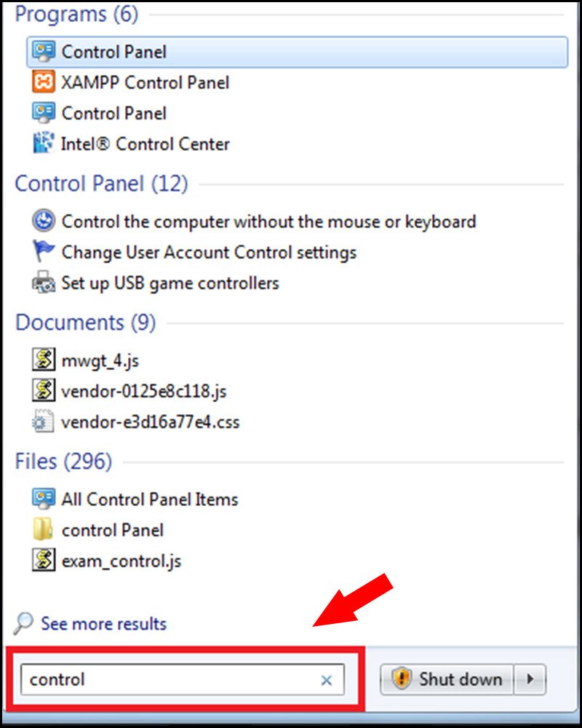Open the control Panel folder
Screen dimensions: 582x728
pos(112,530)
